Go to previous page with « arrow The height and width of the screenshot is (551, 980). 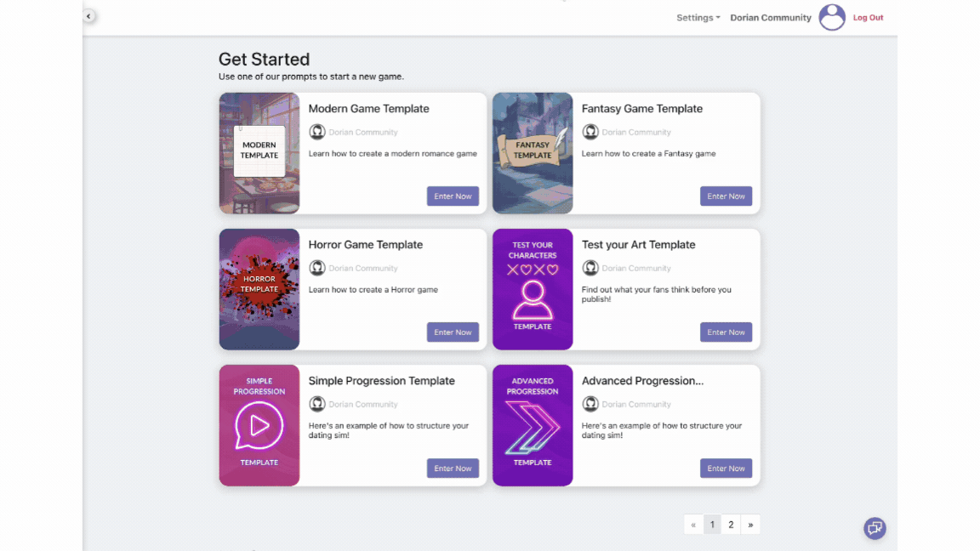tap(693, 525)
